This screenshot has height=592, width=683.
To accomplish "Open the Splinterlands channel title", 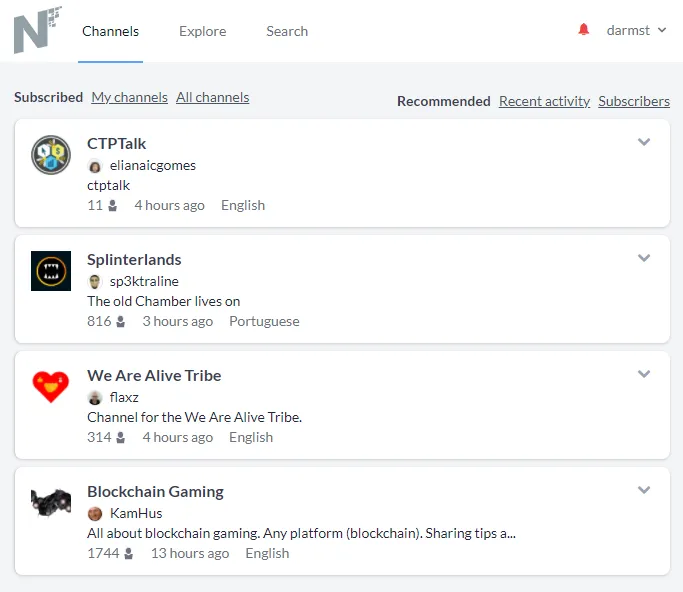I will [x=134, y=260].
